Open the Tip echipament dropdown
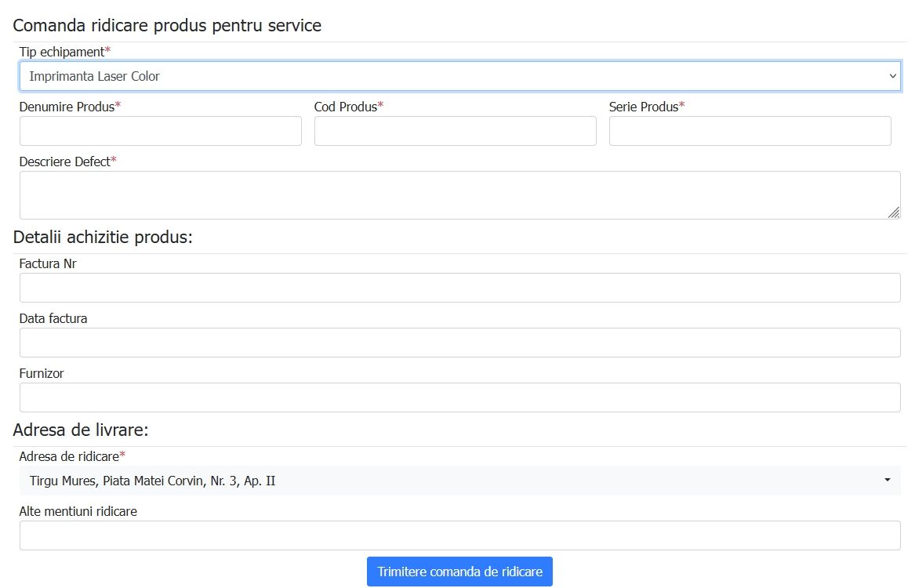915x588 pixels. point(459,76)
